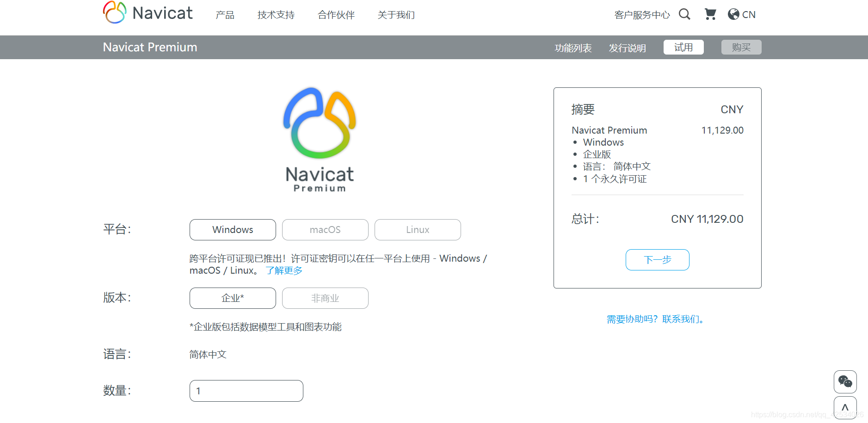Open the 关于我们 menu
This screenshot has height=423, width=868.
(396, 15)
